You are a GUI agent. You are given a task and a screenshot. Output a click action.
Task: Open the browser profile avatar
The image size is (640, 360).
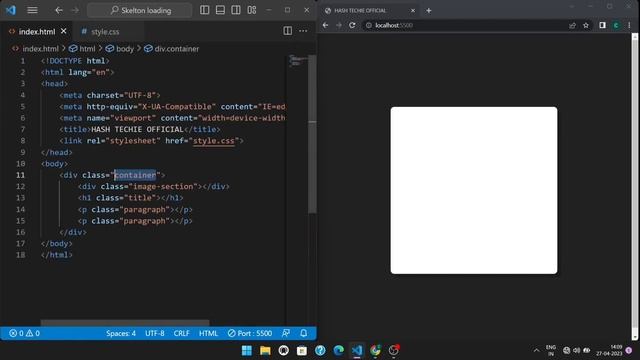pyautogui.click(x=616, y=25)
